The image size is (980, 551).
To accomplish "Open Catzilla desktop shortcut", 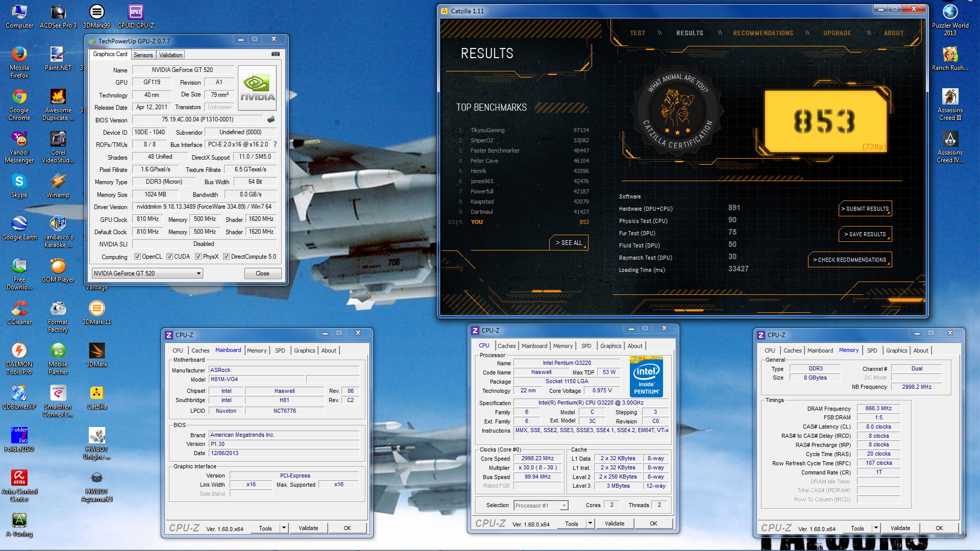I will click(96, 397).
